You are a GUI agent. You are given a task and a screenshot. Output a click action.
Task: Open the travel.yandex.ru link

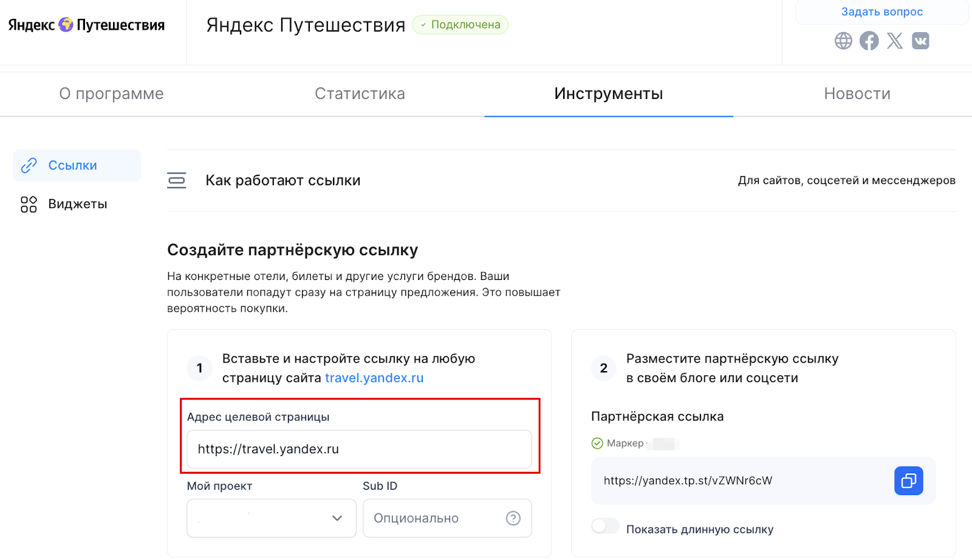point(374,378)
